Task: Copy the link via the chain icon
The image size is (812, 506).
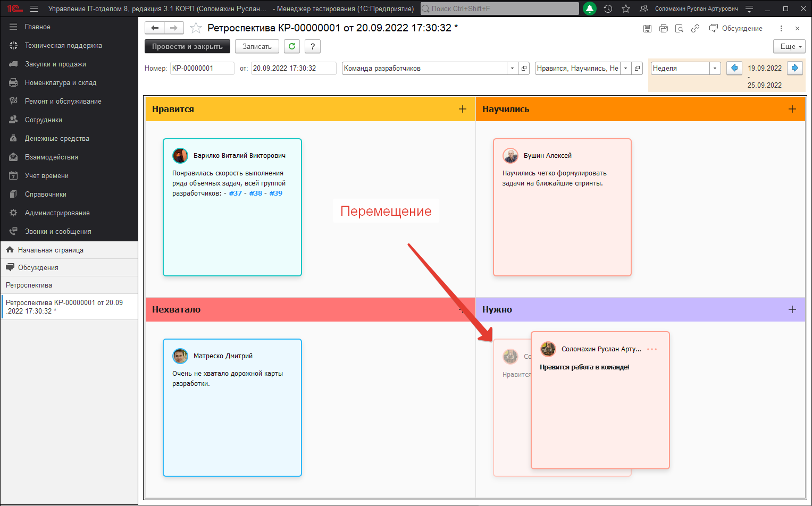Action: tap(695, 29)
